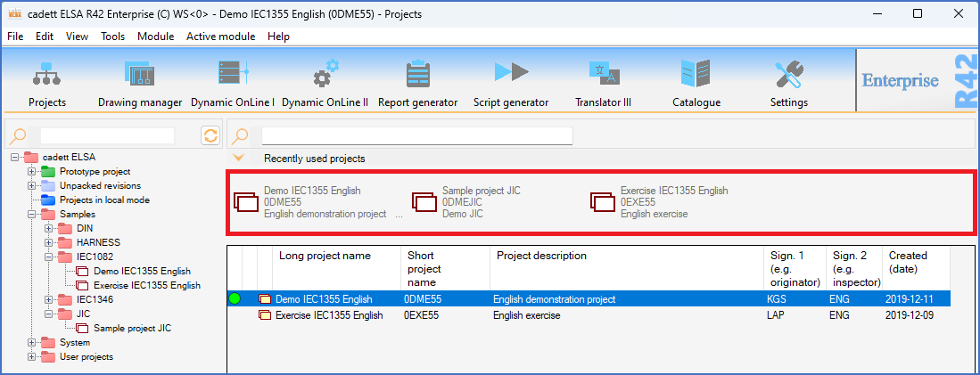Expand the Prototype project folder
Viewport: 980px width, 375px height.
31,171
